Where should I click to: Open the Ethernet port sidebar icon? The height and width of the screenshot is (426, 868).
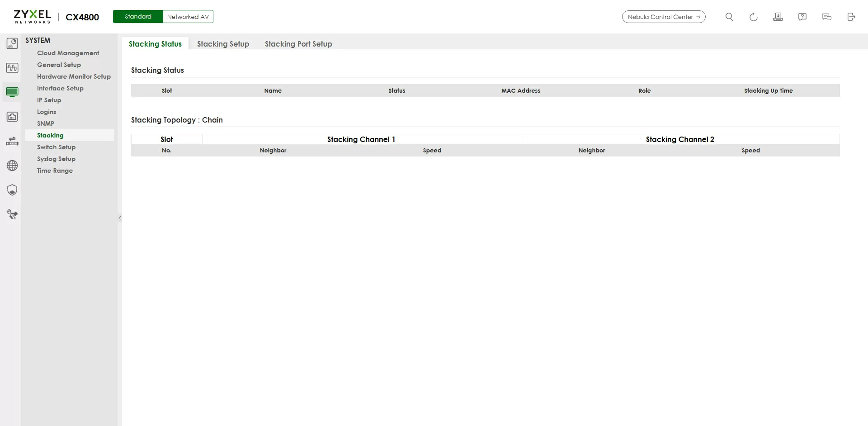click(12, 117)
